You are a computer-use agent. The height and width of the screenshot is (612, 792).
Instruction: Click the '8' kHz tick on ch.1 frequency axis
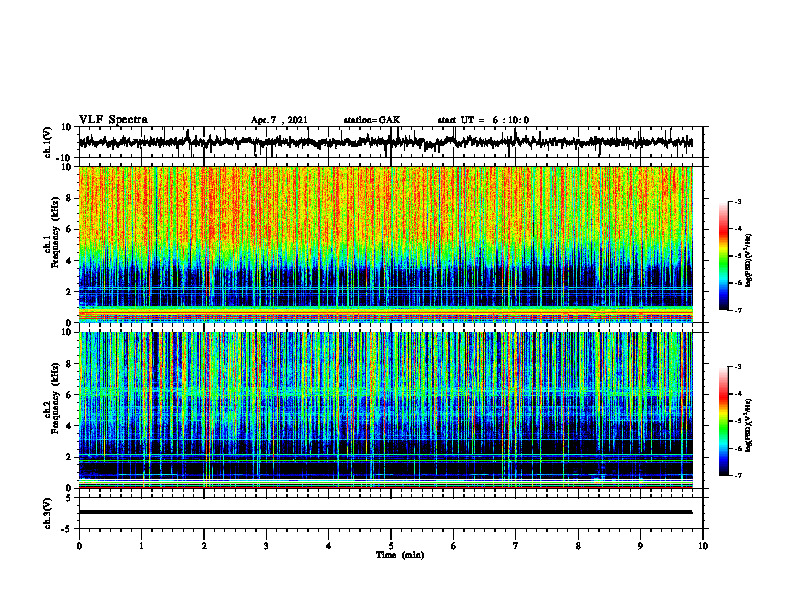(70, 198)
